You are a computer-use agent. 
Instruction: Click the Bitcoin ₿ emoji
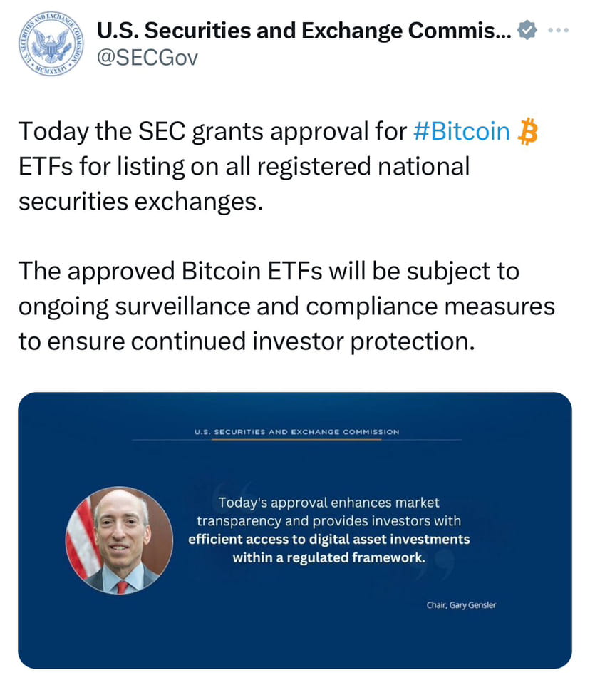[x=529, y=130]
